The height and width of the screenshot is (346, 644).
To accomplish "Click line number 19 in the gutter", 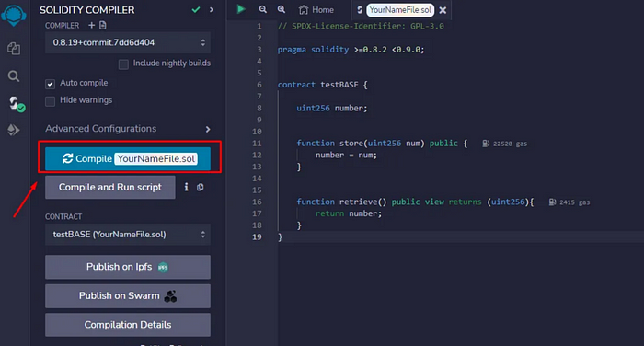I will point(257,237).
